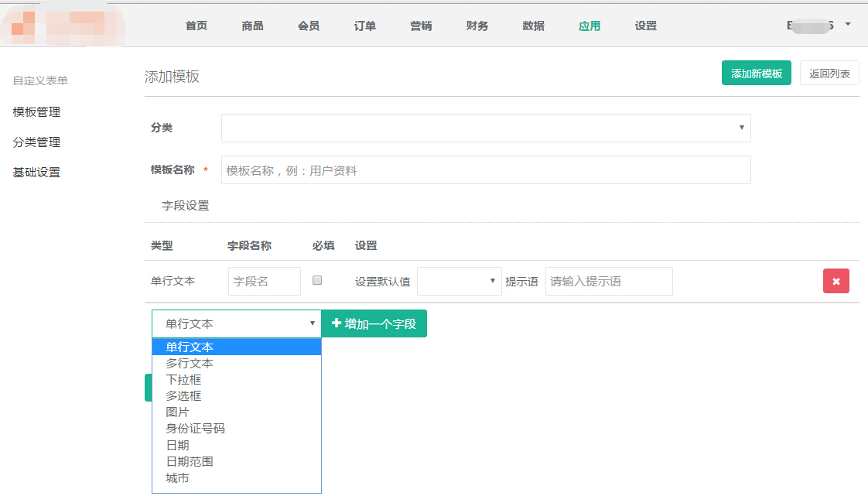Toggle the 必填 required checkbox
This screenshot has height=496, width=868.
tap(317, 281)
